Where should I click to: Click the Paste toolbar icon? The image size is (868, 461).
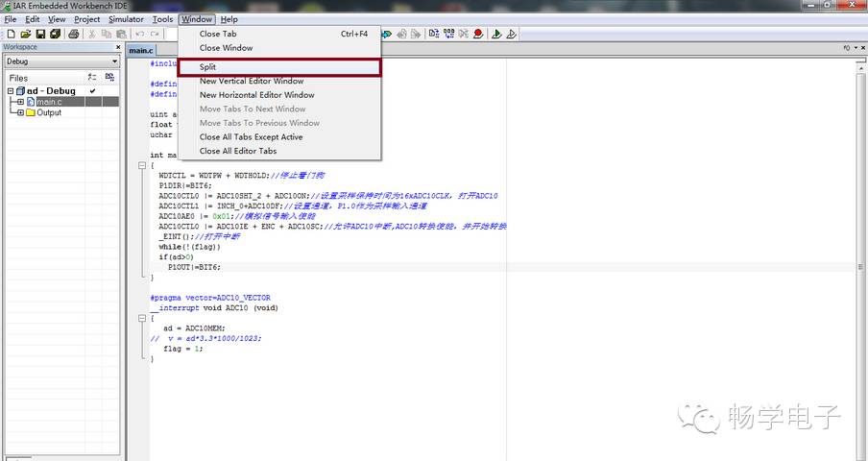point(121,34)
